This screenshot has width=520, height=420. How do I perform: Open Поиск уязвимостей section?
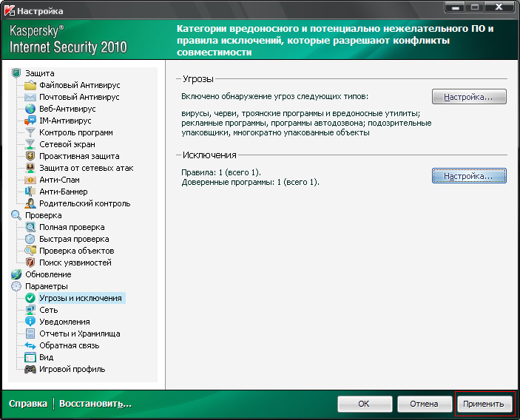(75, 262)
